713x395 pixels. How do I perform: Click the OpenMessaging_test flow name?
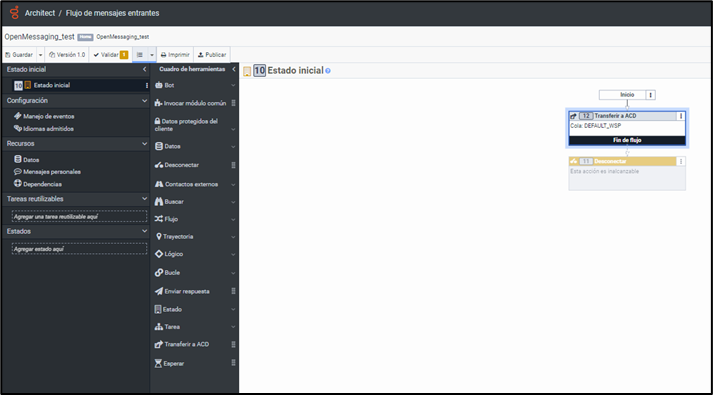[x=40, y=36]
